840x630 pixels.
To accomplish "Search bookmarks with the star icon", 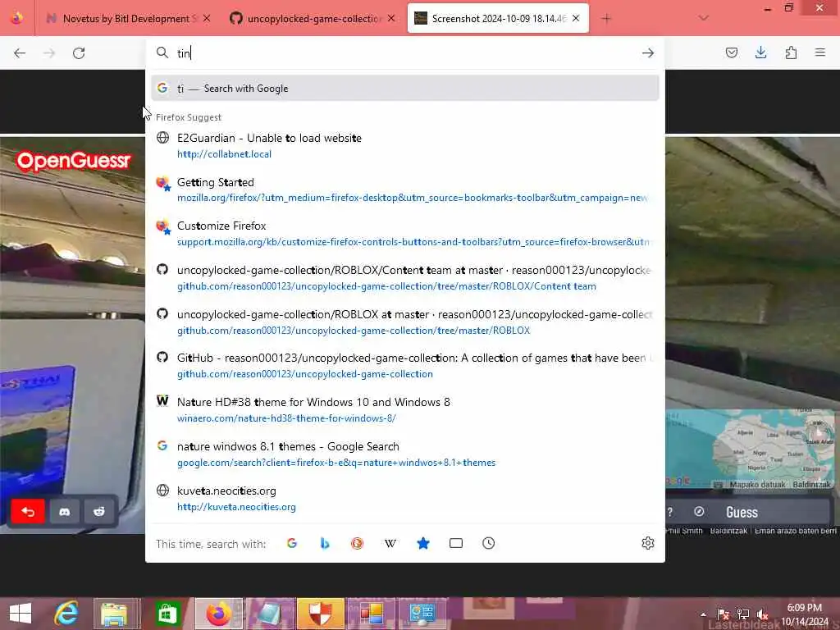I will (x=423, y=543).
